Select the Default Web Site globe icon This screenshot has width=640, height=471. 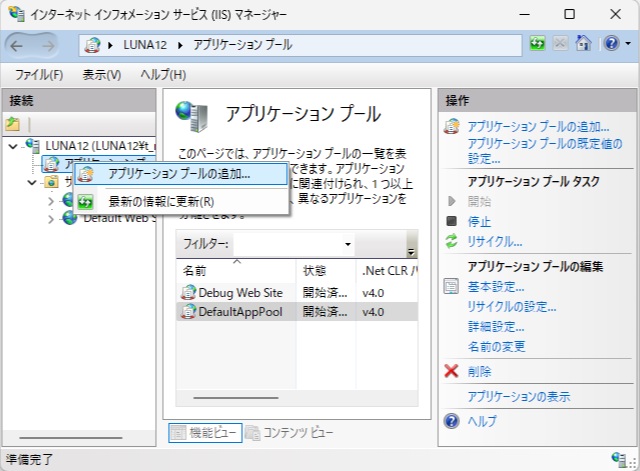[x=70, y=218]
